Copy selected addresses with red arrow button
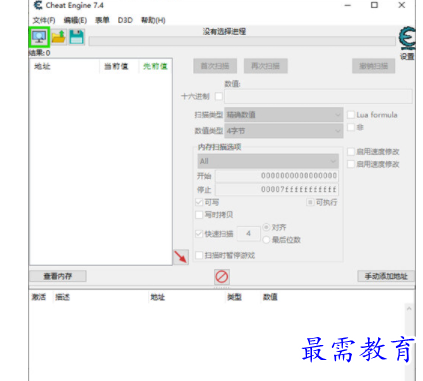The width and height of the screenshot is (423, 381). click(181, 257)
